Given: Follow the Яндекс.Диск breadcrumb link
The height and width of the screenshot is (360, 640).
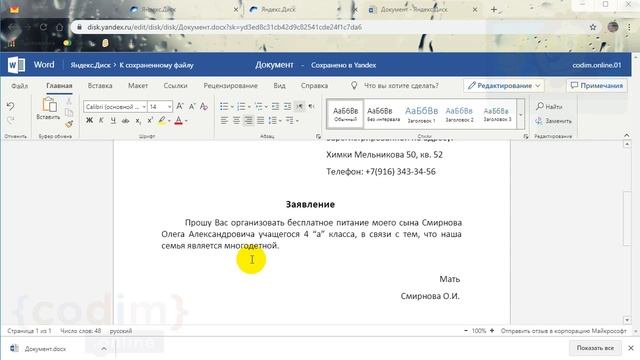Looking at the screenshot, I should [x=90, y=65].
